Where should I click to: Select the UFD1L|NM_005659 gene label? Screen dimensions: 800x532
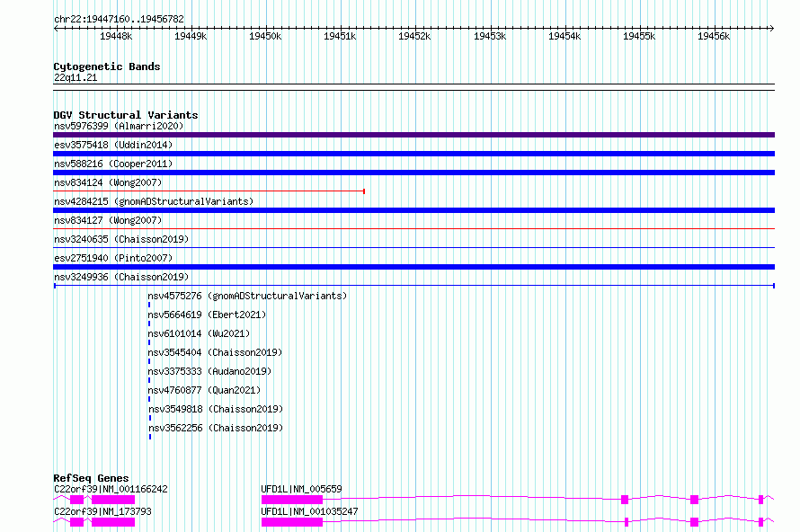point(301,489)
